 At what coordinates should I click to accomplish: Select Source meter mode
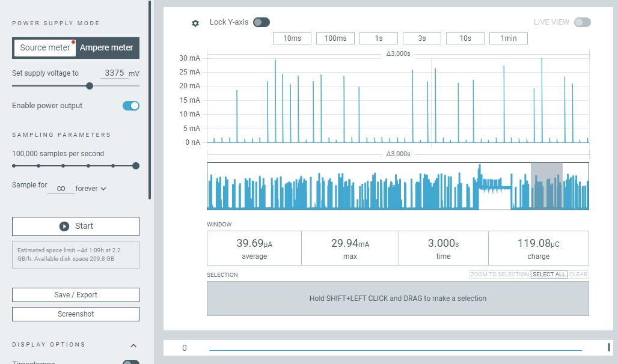45,48
